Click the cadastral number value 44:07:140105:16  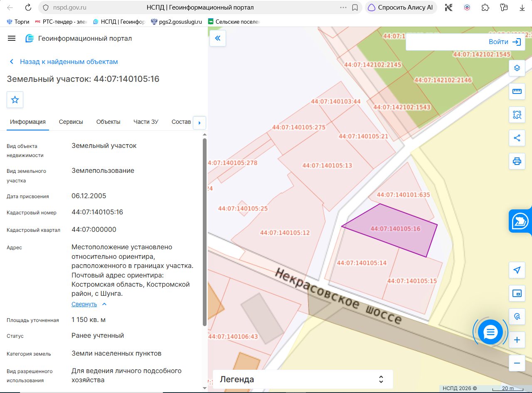[x=97, y=212]
